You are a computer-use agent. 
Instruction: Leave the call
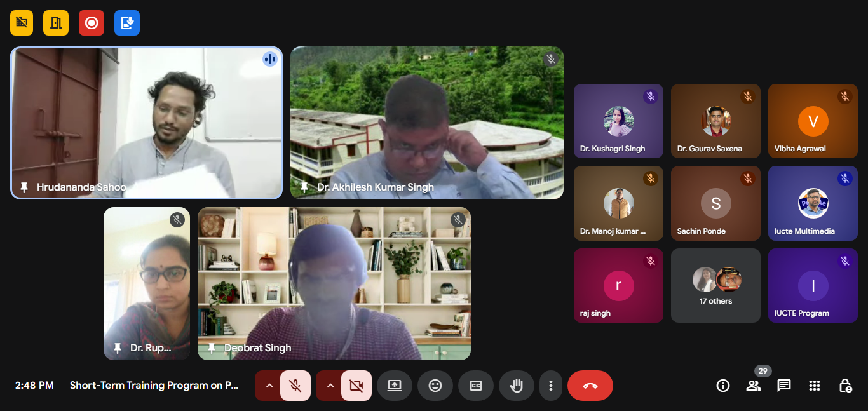click(x=590, y=386)
